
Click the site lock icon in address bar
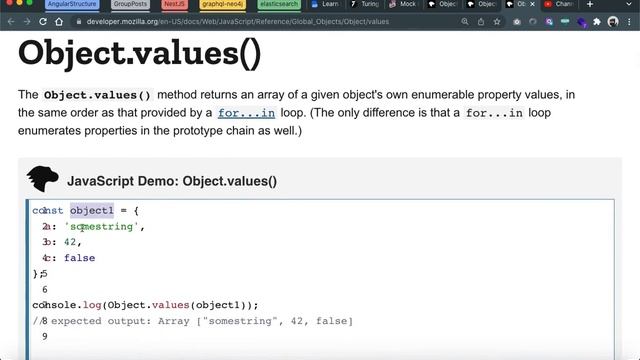(x=79, y=22)
